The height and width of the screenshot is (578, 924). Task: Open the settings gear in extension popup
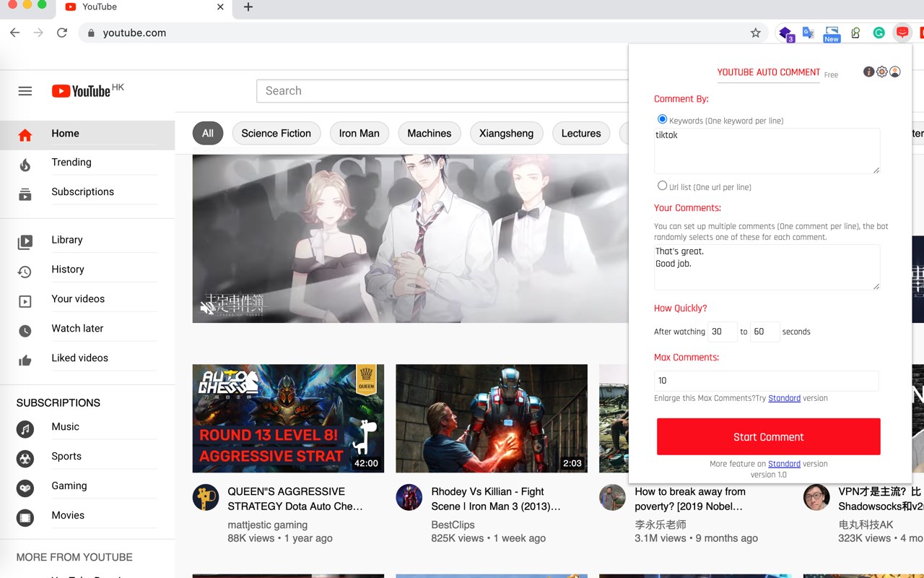tap(882, 72)
